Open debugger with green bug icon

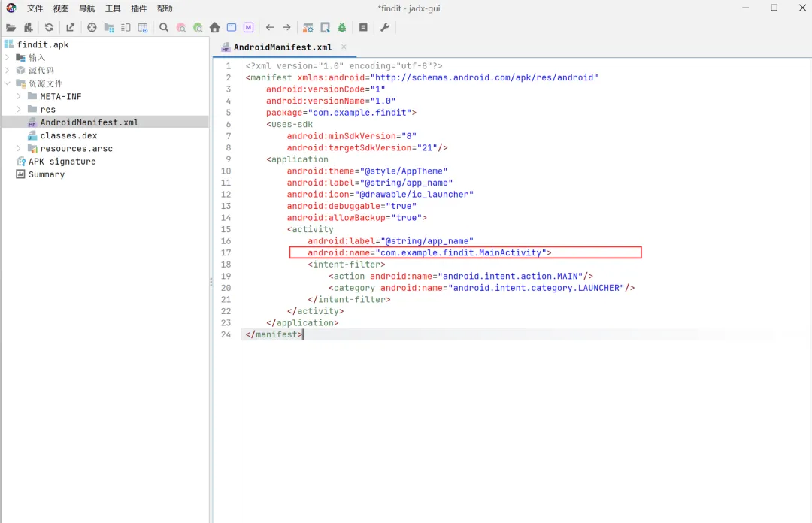342,28
